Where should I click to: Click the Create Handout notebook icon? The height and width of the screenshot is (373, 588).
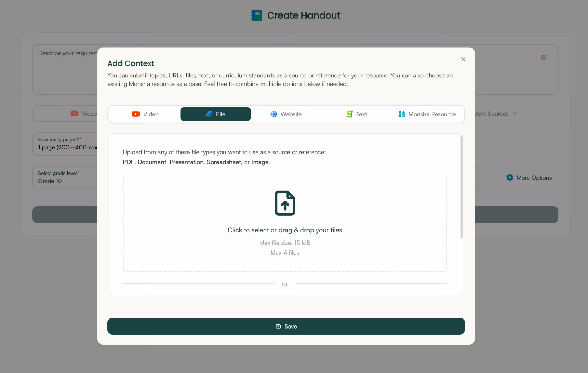(x=256, y=15)
